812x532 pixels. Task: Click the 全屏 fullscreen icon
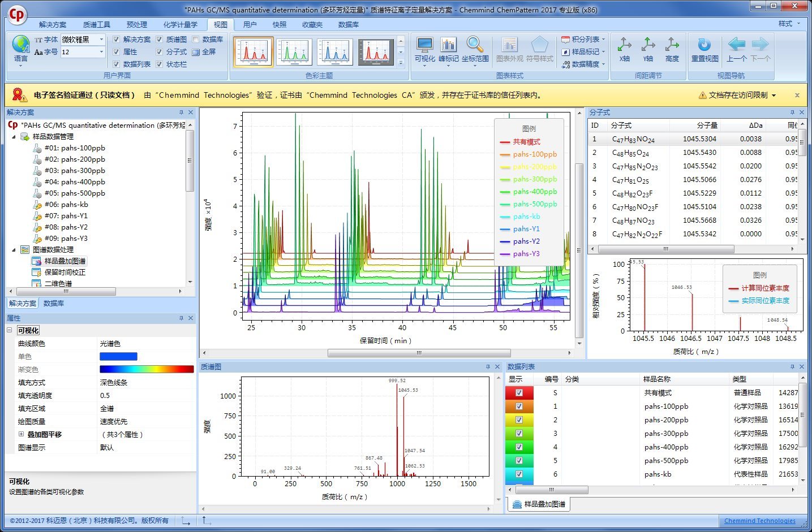click(x=196, y=52)
